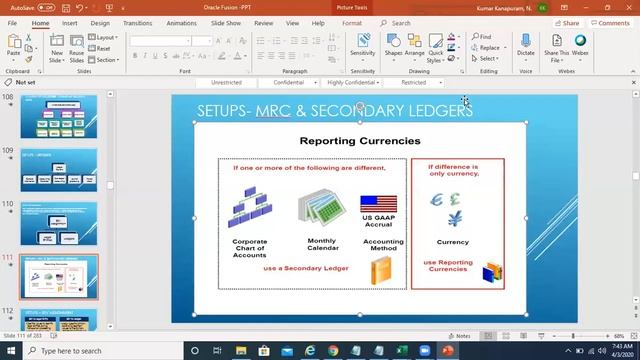Image resolution: width=640 pixels, height=360 pixels.
Task: Open the Reuse Slides tool
Action: tap(76, 48)
